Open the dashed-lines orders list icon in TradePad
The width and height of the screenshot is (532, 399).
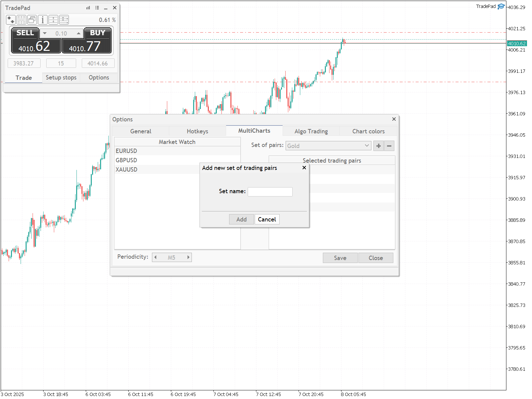pos(21,20)
